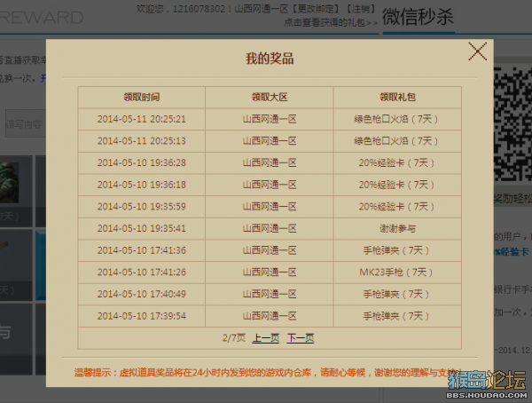
Task: Select the 2014-05-11 20:25:13 time cell
Action: coord(142,140)
